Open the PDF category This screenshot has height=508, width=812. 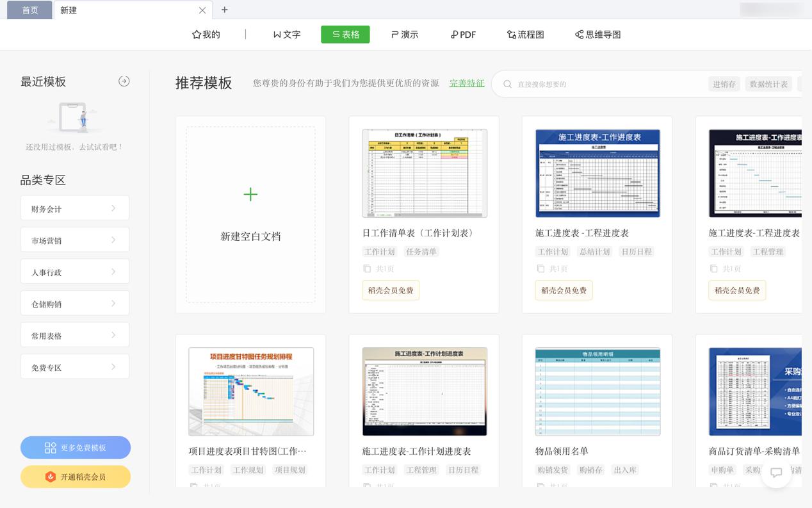click(463, 35)
